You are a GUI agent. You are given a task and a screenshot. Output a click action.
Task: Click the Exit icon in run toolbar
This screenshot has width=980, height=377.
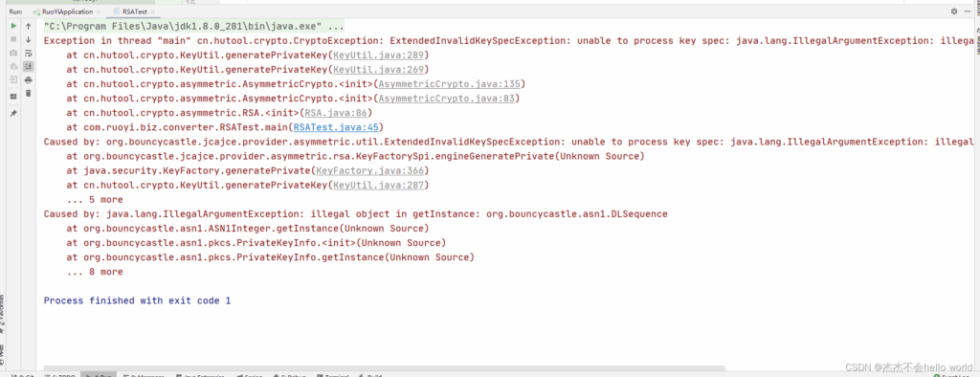[x=13, y=80]
